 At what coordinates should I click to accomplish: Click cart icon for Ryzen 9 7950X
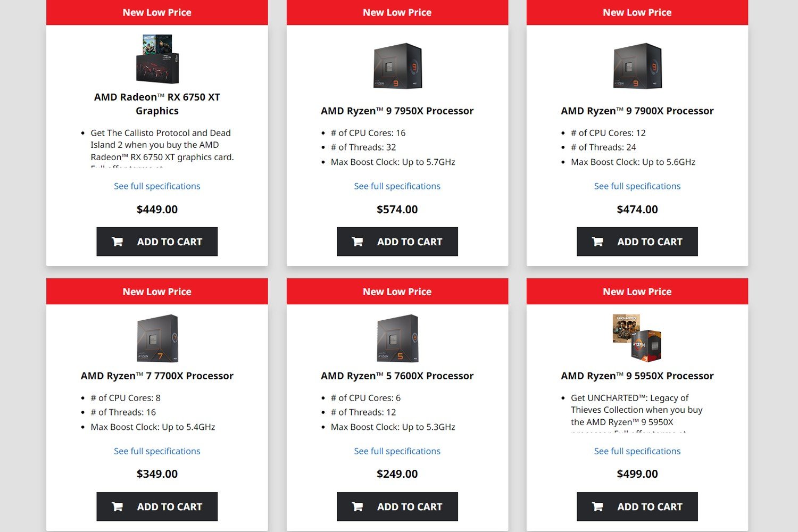click(x=358, y=242)
